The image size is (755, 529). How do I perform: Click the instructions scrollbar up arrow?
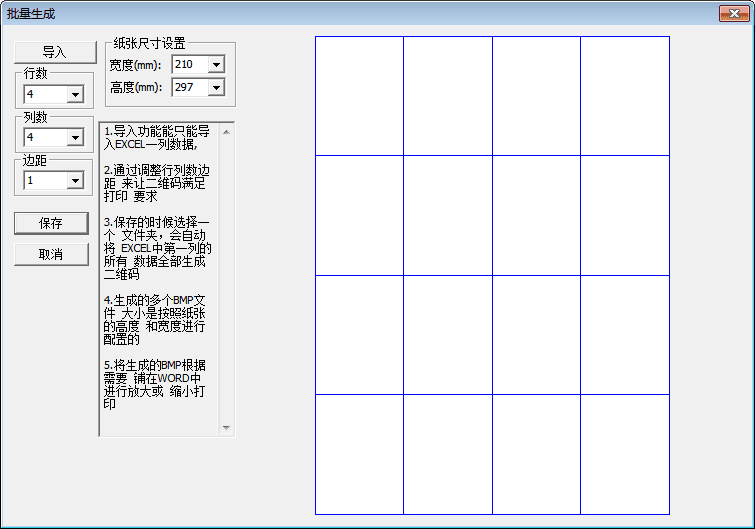pyautogui.click(x=227, y=131)
